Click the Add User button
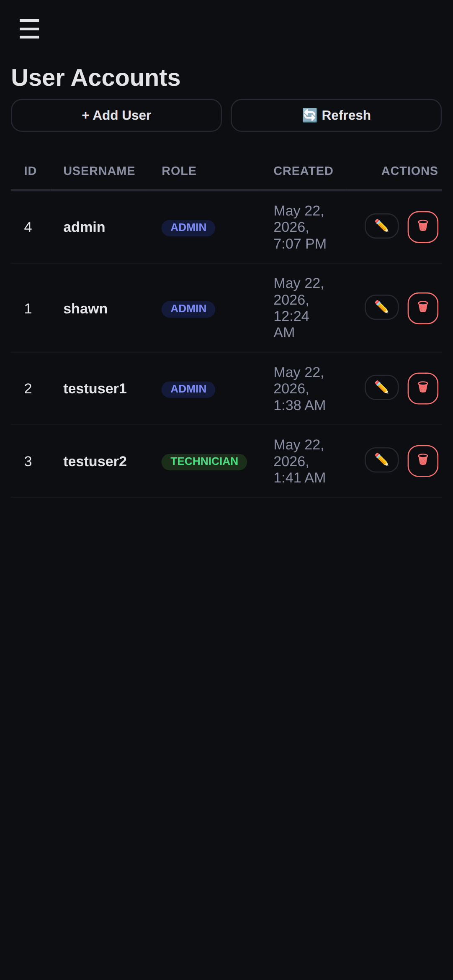The width and height of the screenshot is (453, 980). coord(116,115)
